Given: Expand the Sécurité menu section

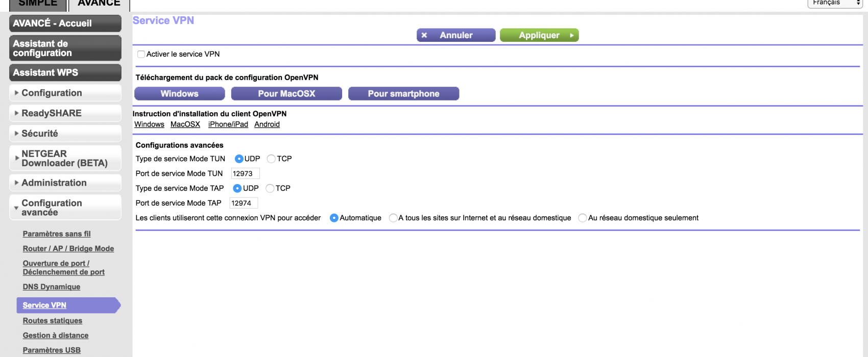Looking at the screenshot, I should (x=65, y=134).
